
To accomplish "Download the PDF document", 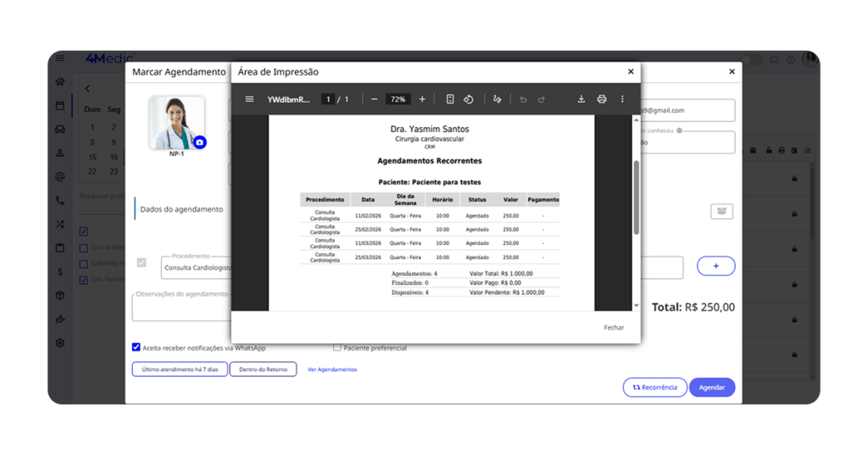I will (581, 99).
